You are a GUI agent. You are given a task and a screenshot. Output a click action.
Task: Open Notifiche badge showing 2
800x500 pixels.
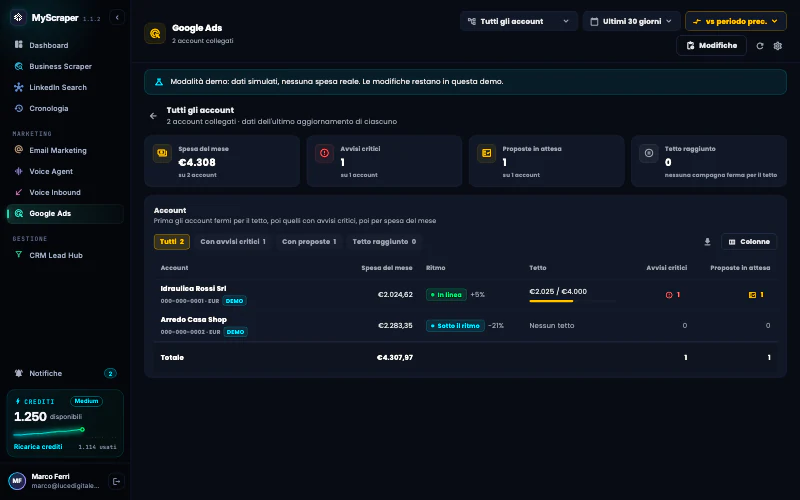(110, 373)
